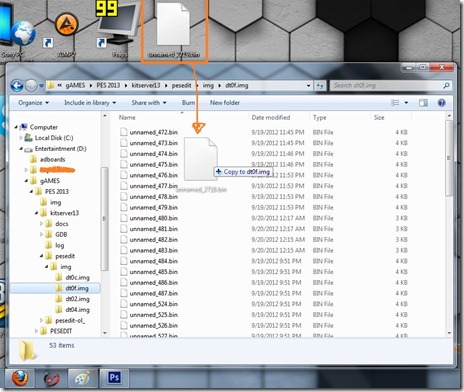This screenshot has width=464, height=392.
Task: Toggle the preview pane icon
Action: (x=423, y=103)
